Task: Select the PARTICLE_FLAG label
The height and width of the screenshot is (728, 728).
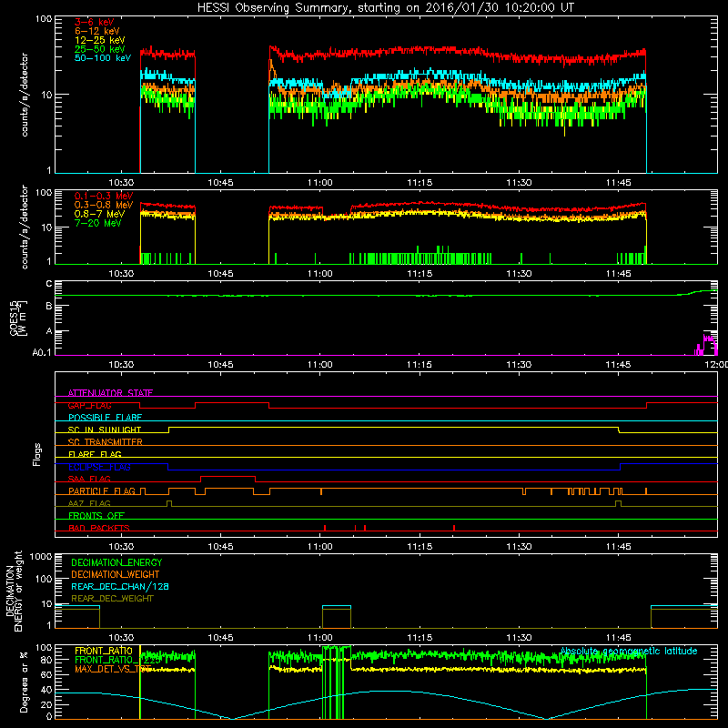Action: (x=102, y=491)
